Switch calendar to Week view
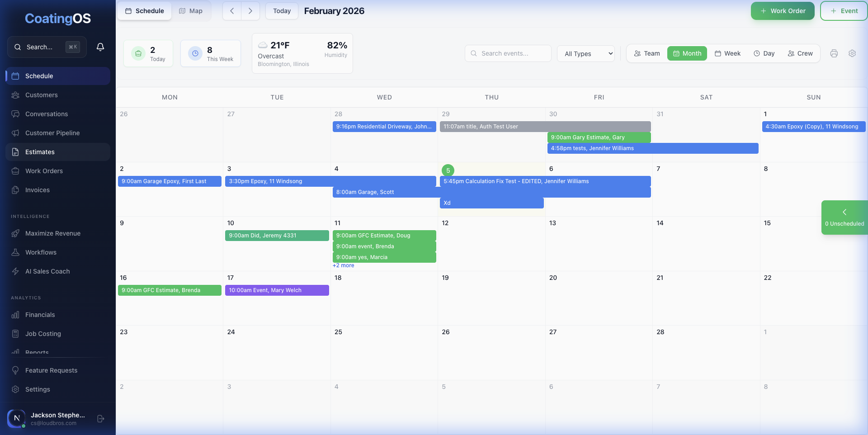 point(727,53)
